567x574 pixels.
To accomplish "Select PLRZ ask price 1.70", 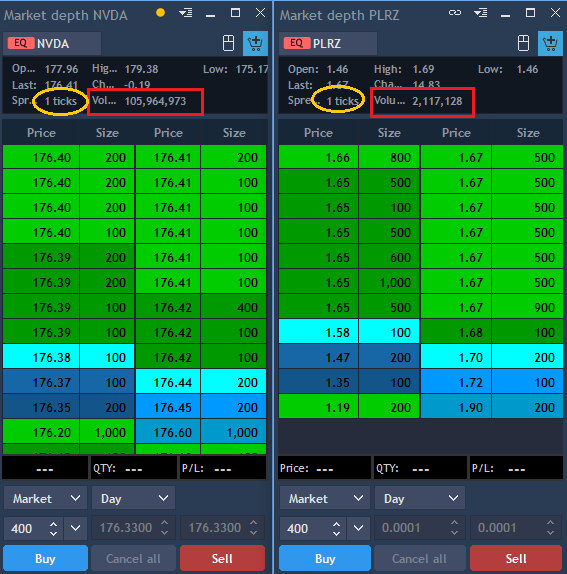I will coord(456,357).
